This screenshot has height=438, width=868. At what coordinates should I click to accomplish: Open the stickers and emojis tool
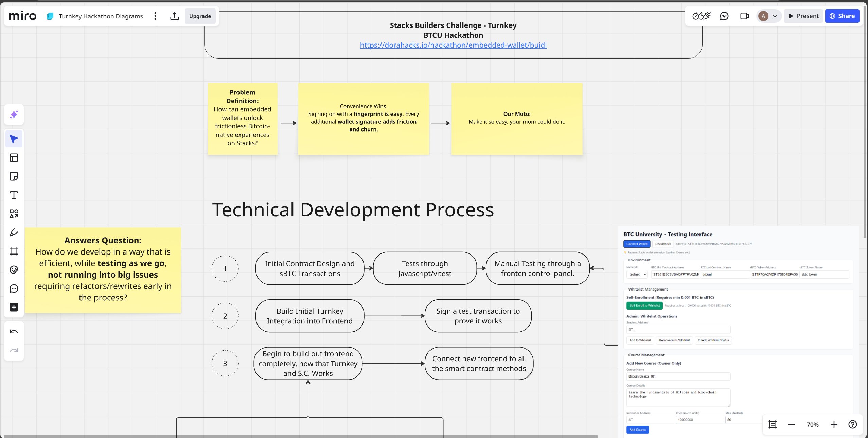[x=14, y=270]
